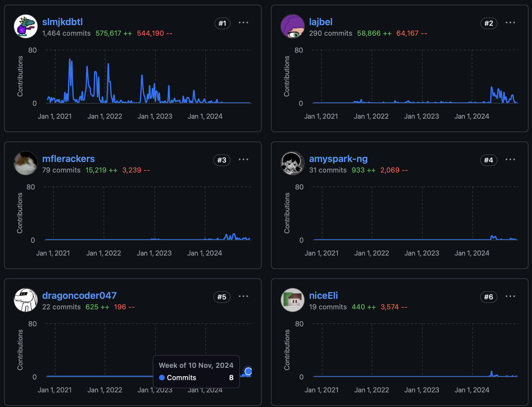View niceEli's 19 commits list

[x=328, y=307]
